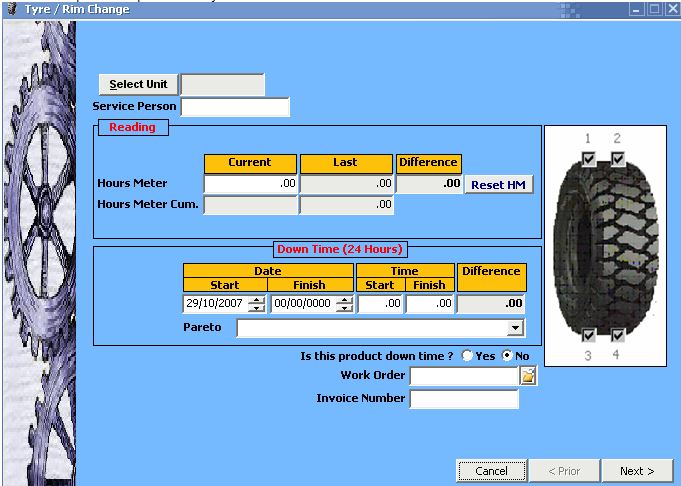This screenshot has height=486, width=681.
Task: Select Yes for product down time
Action: click(467, 356)
